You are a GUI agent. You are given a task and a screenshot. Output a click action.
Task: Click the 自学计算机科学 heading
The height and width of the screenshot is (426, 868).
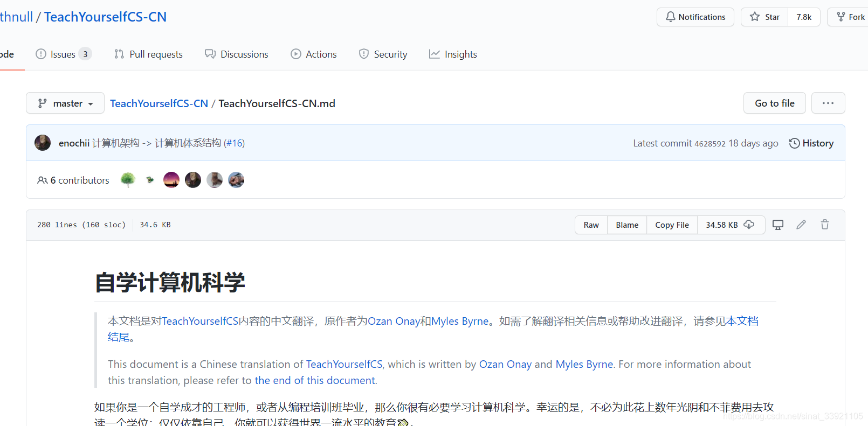click(x=170, y=282)
